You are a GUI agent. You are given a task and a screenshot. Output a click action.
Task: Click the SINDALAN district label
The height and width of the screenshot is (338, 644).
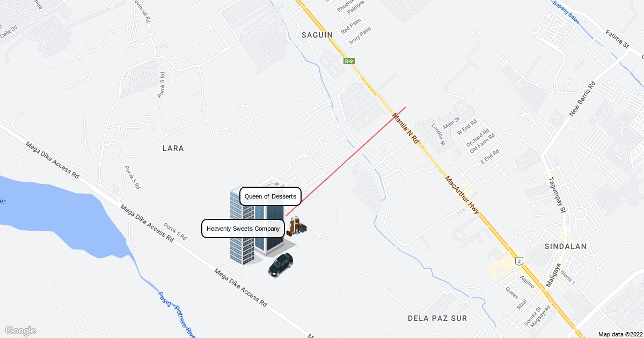coord(566,246)
